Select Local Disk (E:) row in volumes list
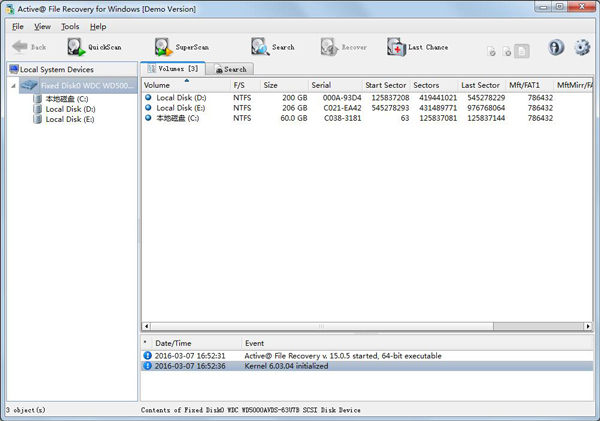 367,108
